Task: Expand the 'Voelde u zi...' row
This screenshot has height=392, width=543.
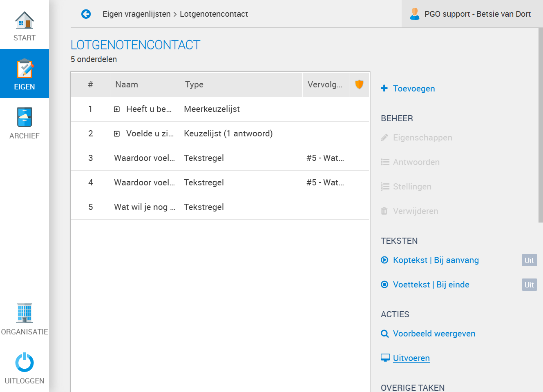Action: coord(117,134)
